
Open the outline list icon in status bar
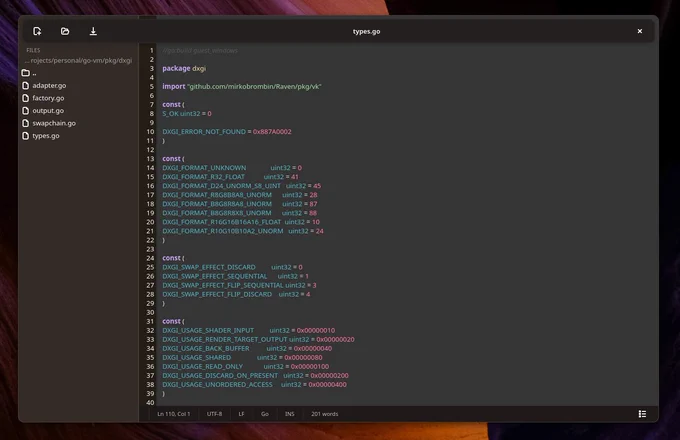click(642, 414)
